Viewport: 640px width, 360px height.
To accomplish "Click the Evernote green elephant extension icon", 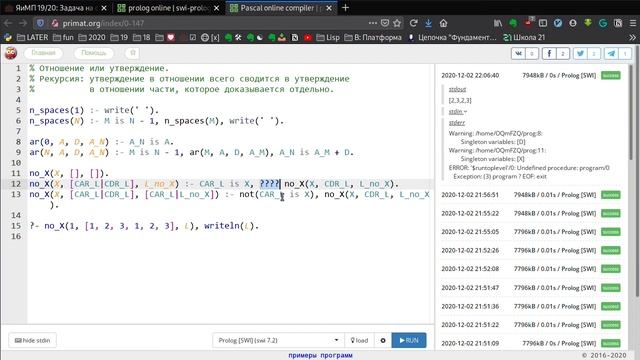I will (513, 23).
